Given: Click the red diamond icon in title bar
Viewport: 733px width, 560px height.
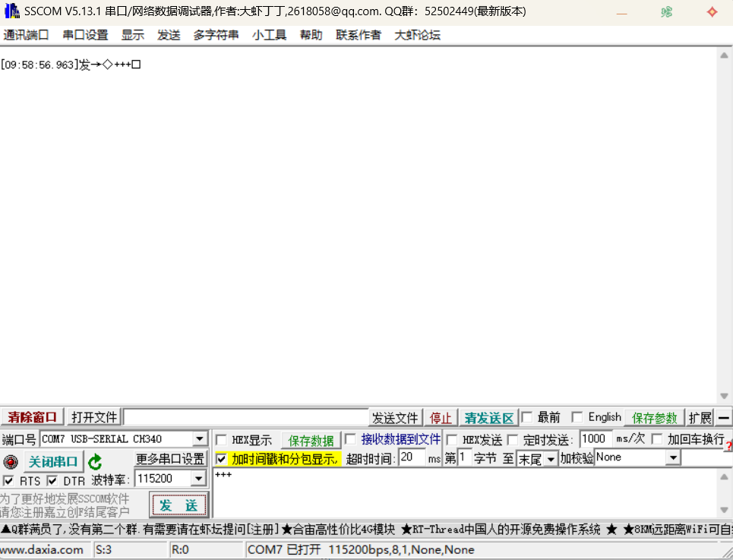Looking at the screenshot, I should 712,11.
